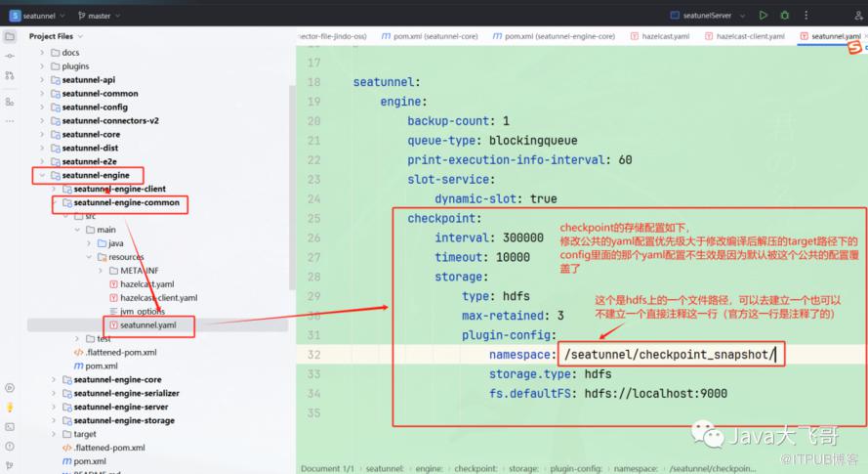Expand the seatunnel-connectors-v2 folder
Image resolution: width=868 pixels, height=474 pixels.
(x=42, y=121)
